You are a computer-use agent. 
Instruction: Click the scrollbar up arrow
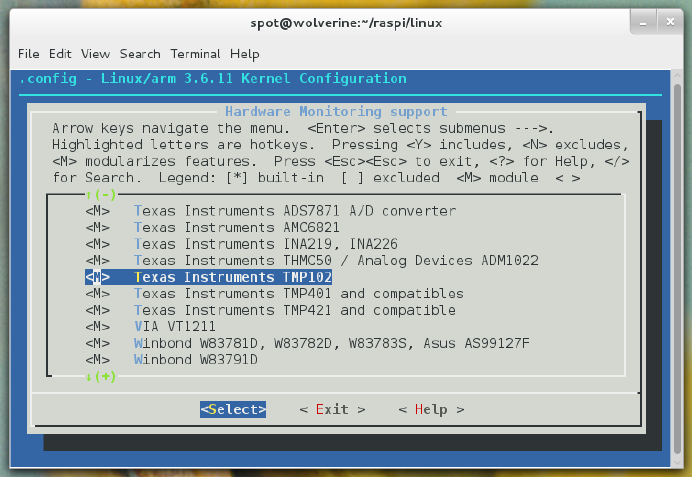point(677,76)
